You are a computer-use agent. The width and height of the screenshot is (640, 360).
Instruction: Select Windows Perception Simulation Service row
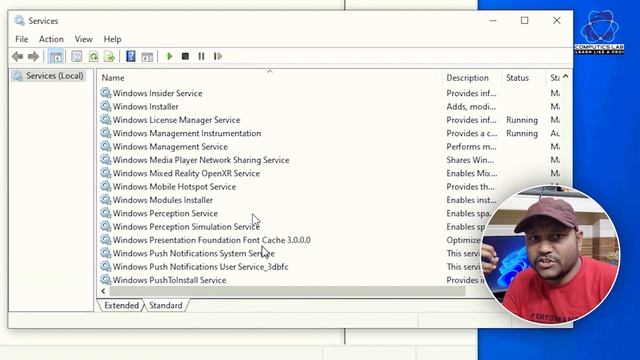click(186, 227)
